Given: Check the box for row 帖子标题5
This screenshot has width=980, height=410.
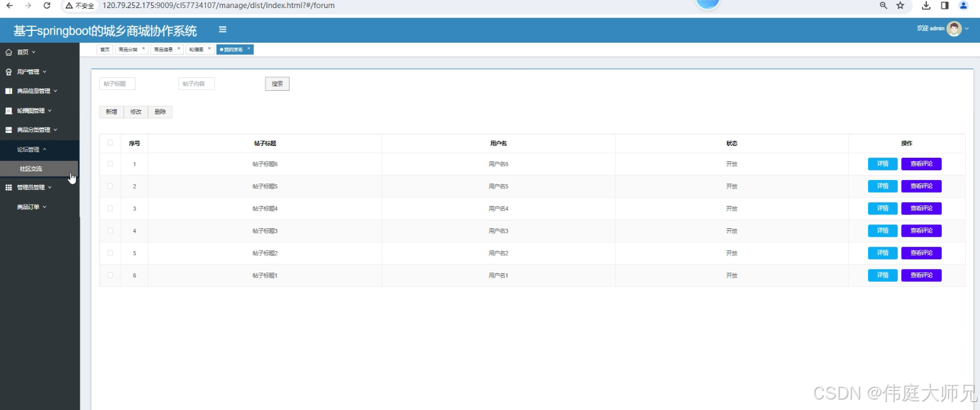Looking at the screenshot, I should [x=110, y=186].
